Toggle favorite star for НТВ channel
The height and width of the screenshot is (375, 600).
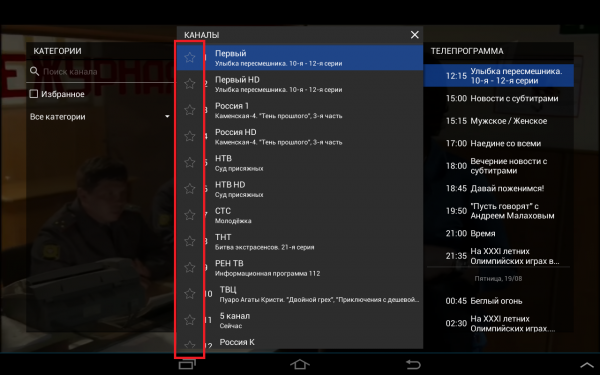[189, 162]
